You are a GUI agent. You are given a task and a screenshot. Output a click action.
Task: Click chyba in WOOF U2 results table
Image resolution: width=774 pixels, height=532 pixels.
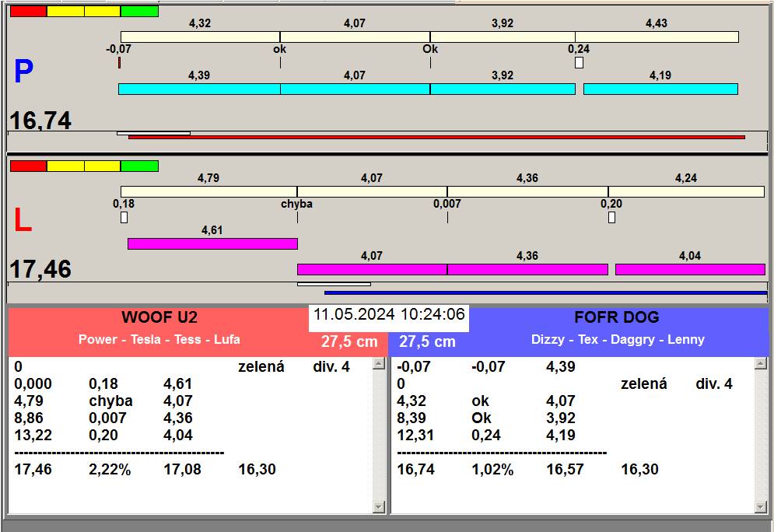tap(110, 401)
